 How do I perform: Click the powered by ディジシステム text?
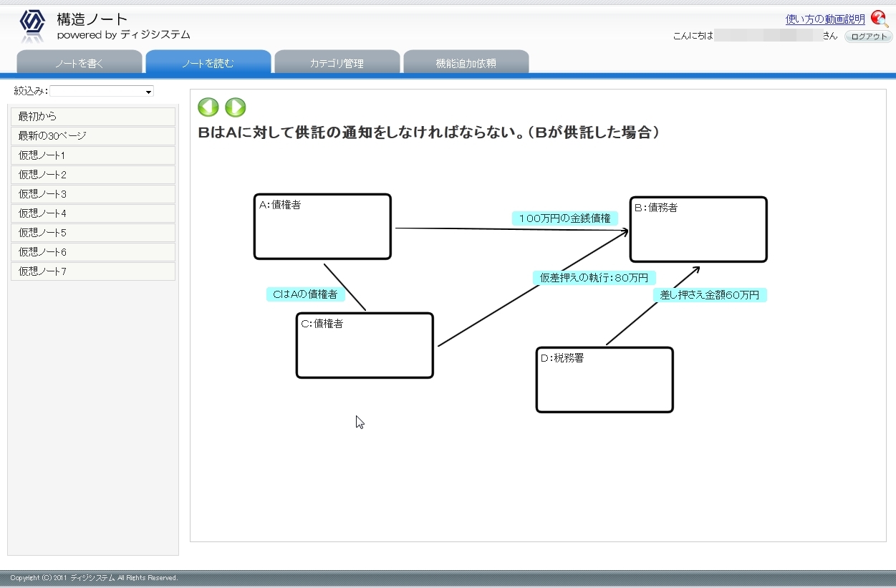124,35
